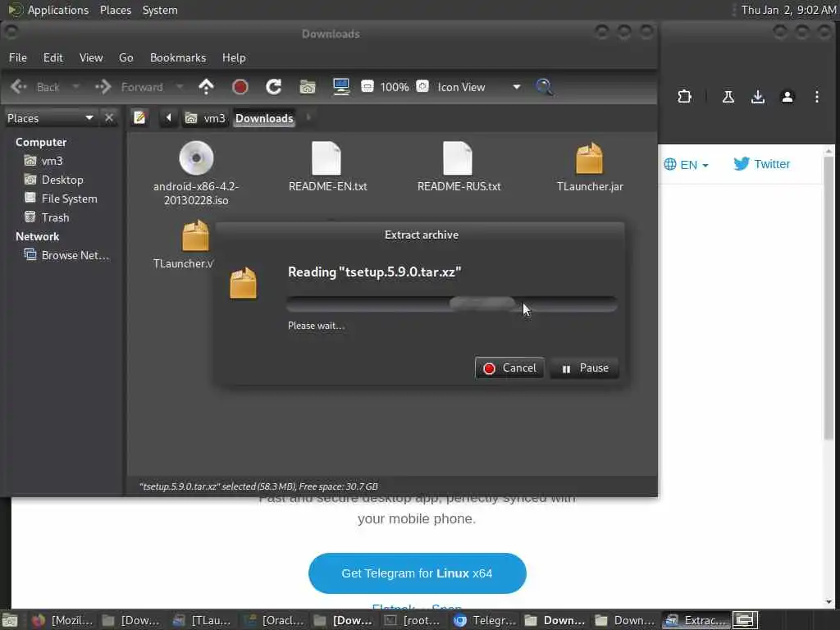
Task: Select Browse Network in the sidebar
Action: pos(66,255)
